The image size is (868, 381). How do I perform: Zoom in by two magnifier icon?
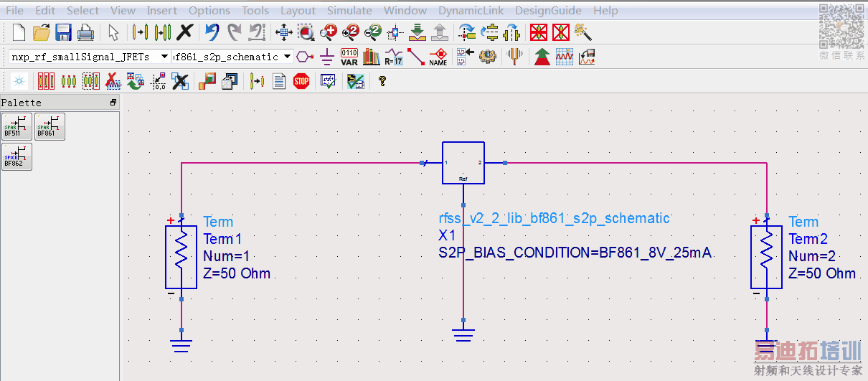(351, 32)
